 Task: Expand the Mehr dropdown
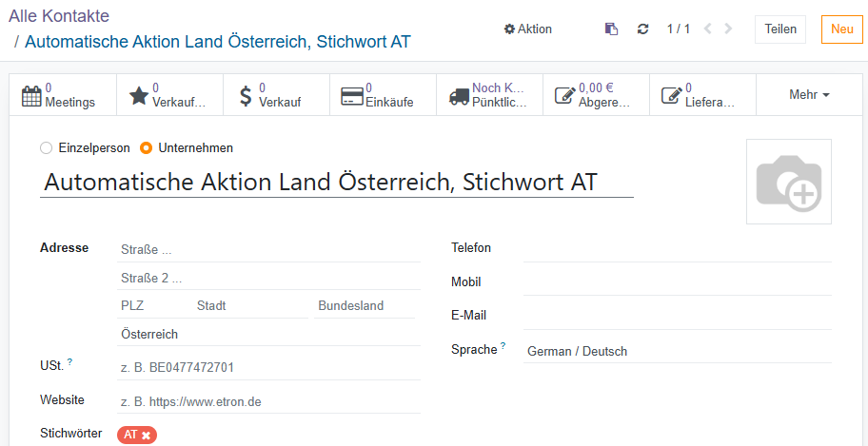coord(809,95)
